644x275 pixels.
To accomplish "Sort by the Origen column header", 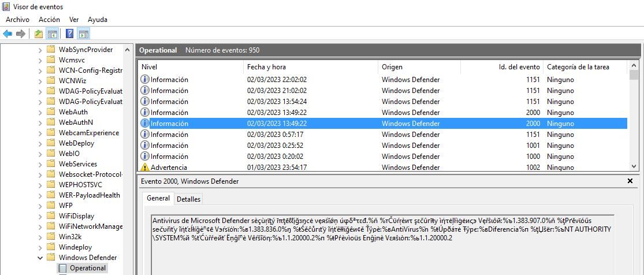I will pos(419,66).
